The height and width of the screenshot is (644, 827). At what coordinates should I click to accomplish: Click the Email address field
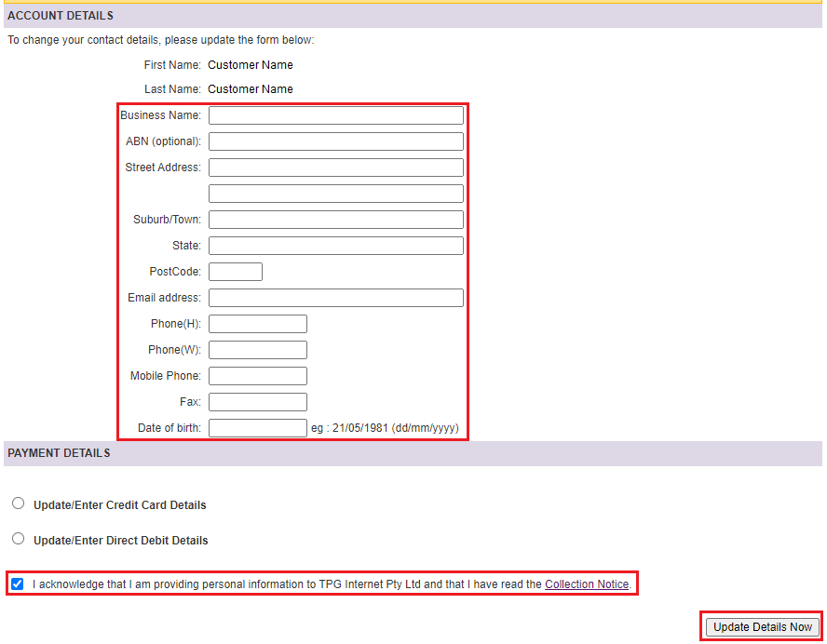point(335,297)
